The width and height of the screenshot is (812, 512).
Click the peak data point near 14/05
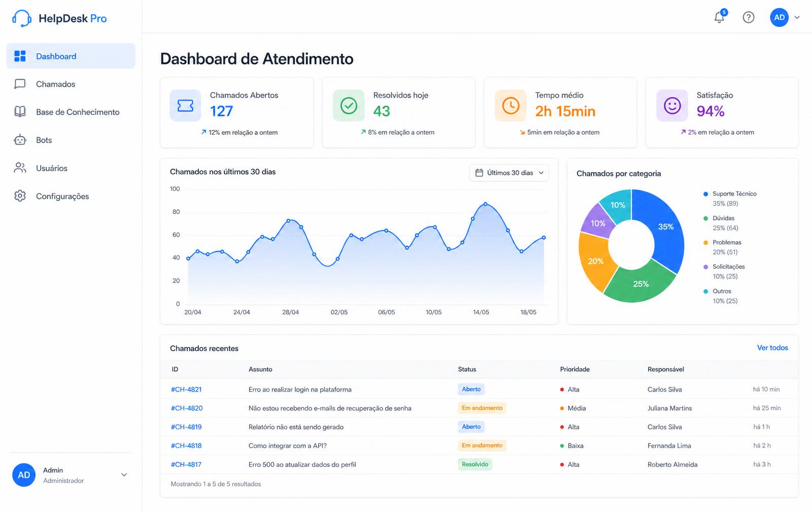point(486,204)
